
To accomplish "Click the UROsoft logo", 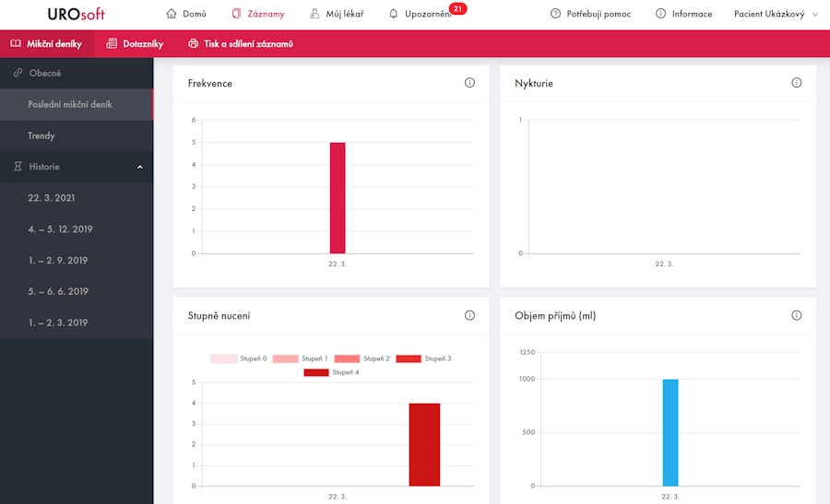I will click(77, 14).
